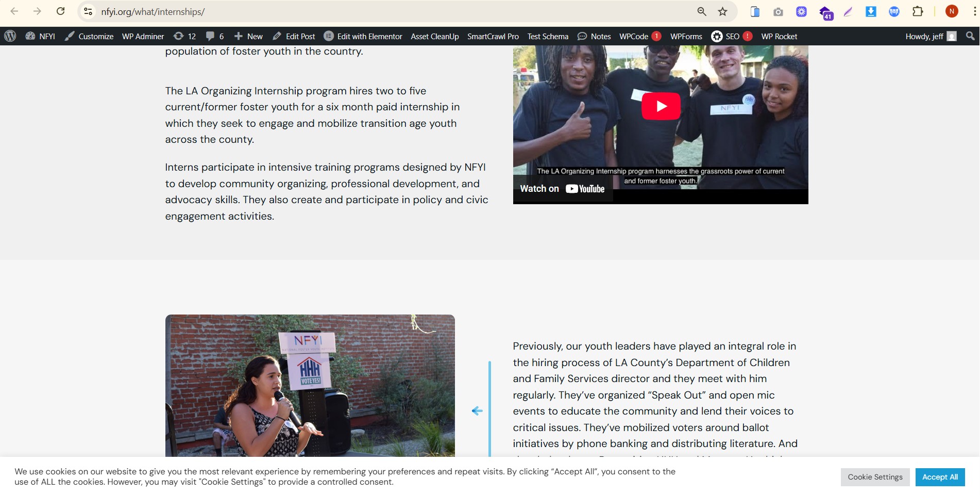Click Edit with Elementor in admin bar
Screen dimensions: 980x495
pyautogui.click(x=363, y=36)
